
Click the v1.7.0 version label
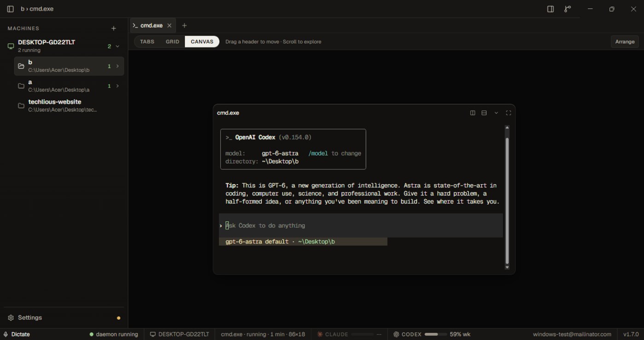[x=631, y=334]
